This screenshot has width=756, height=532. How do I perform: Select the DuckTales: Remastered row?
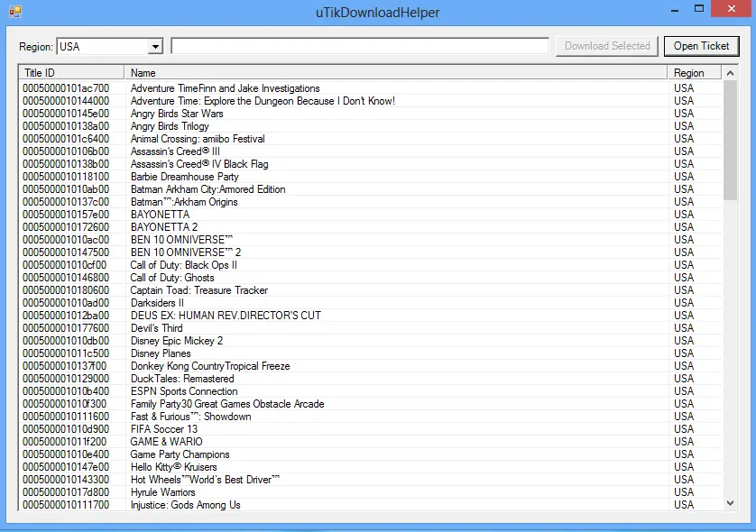[x=370, y=379]
